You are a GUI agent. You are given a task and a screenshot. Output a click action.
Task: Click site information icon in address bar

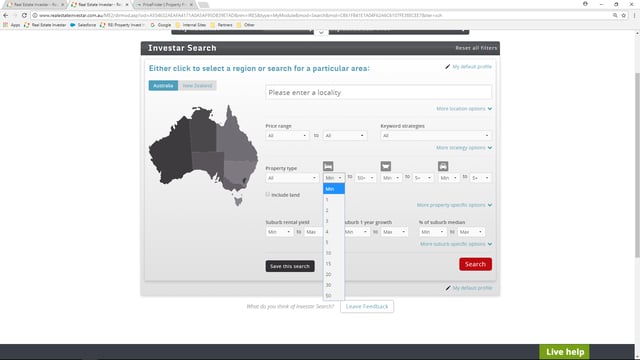35,16
